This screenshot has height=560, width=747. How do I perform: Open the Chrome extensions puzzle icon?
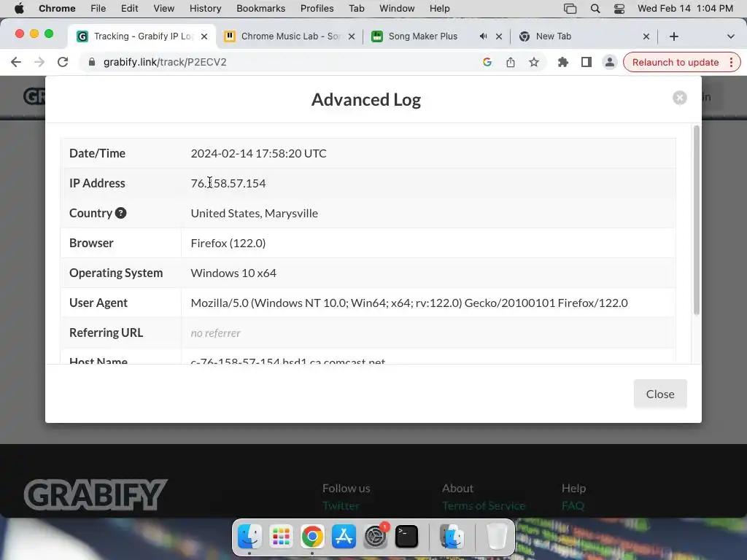(x=562, y=62)
